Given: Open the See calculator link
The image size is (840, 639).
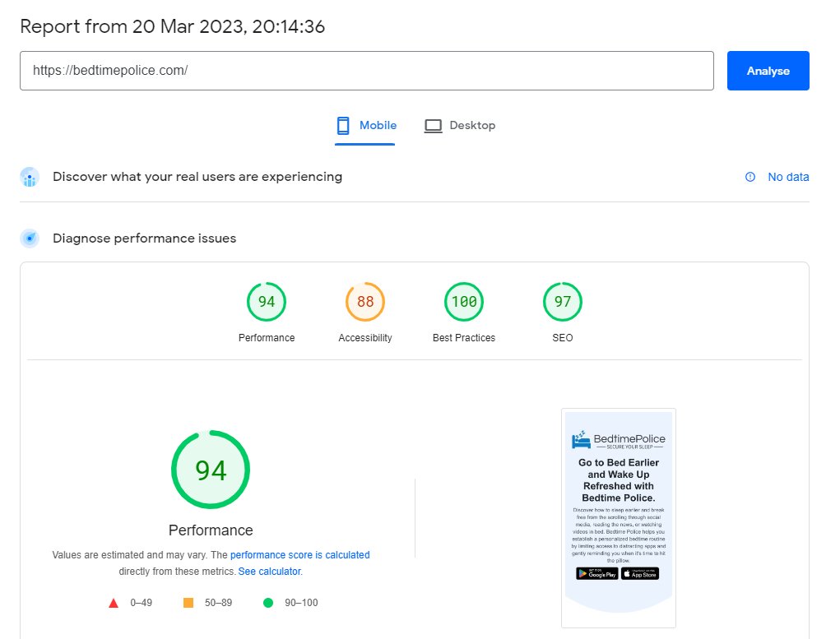Looking at the screenshot, I should pos(270,572).
